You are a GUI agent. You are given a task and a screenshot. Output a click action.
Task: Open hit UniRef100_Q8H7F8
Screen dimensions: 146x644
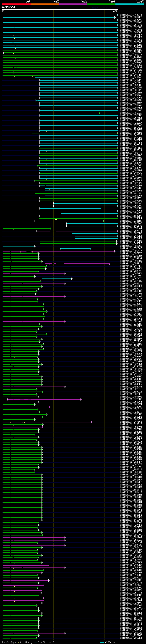point(131,17)
